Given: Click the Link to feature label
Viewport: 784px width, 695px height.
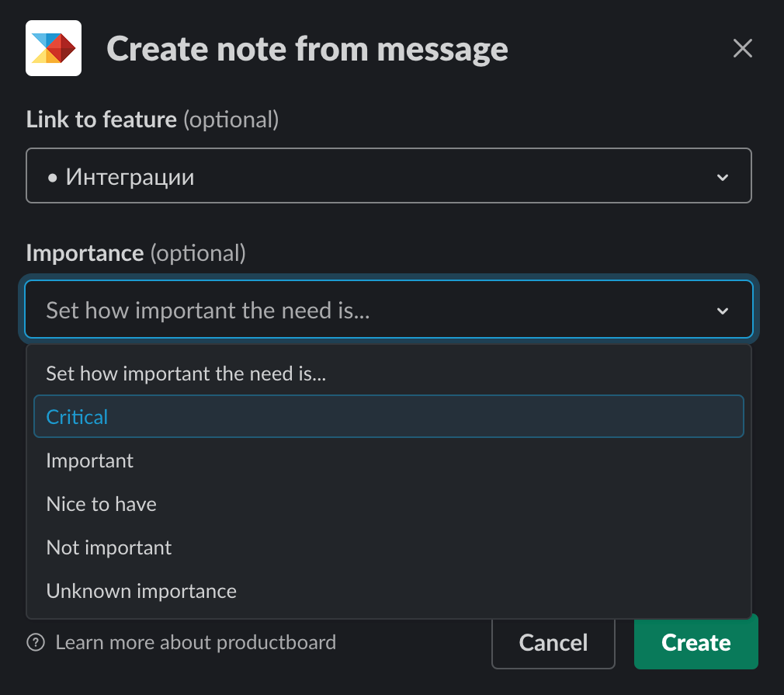Looking at the screenshot, I should tap(102, 120).
